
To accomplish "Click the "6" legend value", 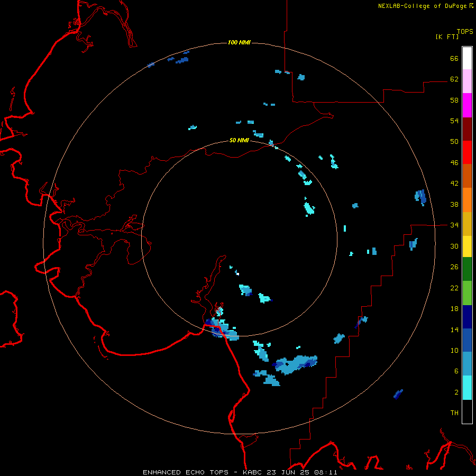I will tap(456, 371).
